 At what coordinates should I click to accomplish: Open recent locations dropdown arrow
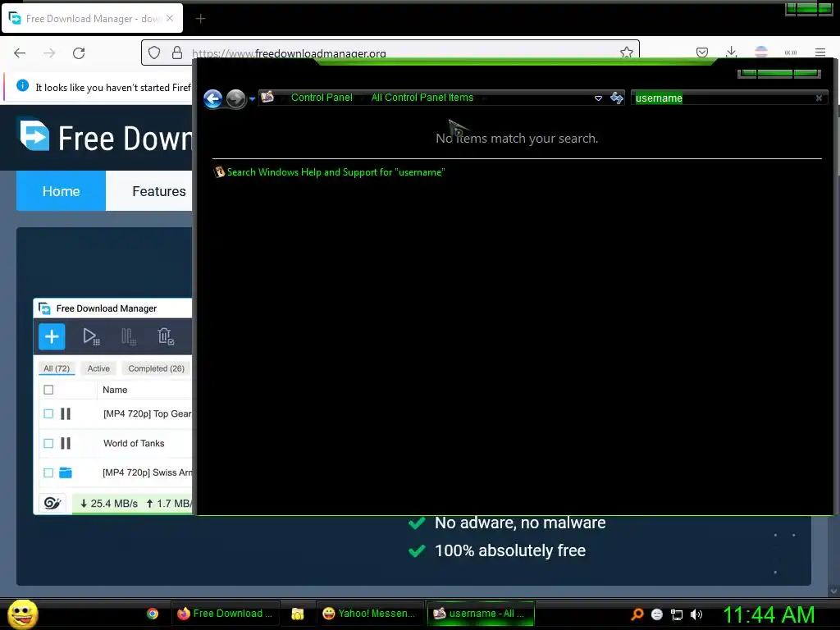253,99
